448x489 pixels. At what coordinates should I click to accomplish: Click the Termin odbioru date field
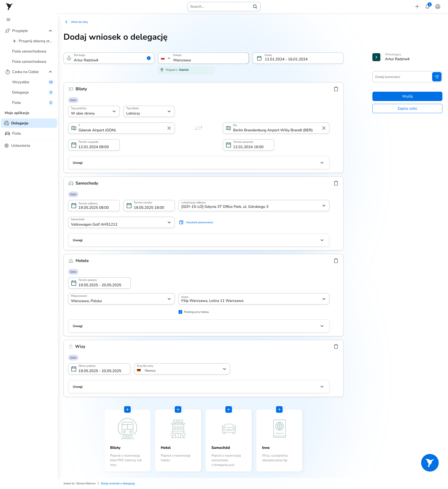tap(94, 206)
